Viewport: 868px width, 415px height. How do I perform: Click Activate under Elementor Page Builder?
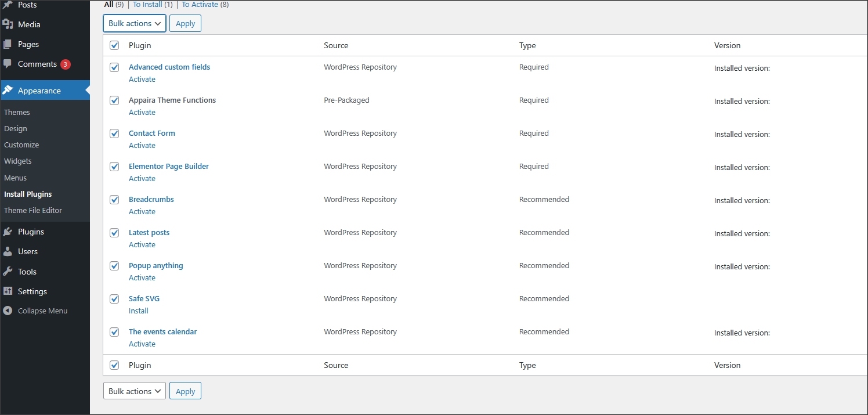[142, 178]
